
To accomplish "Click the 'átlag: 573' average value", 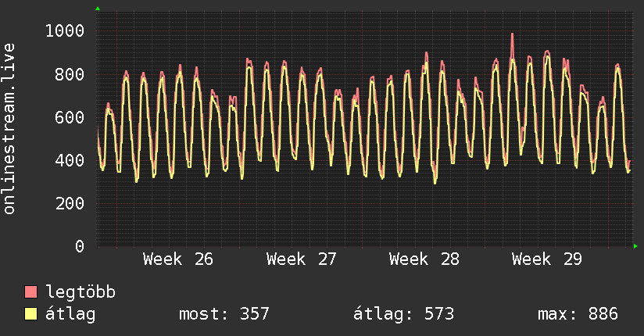I will click(x=404, y=314).
